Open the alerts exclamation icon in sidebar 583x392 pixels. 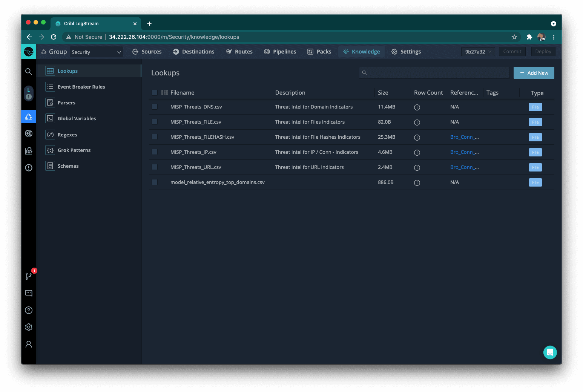click(29, 168)
